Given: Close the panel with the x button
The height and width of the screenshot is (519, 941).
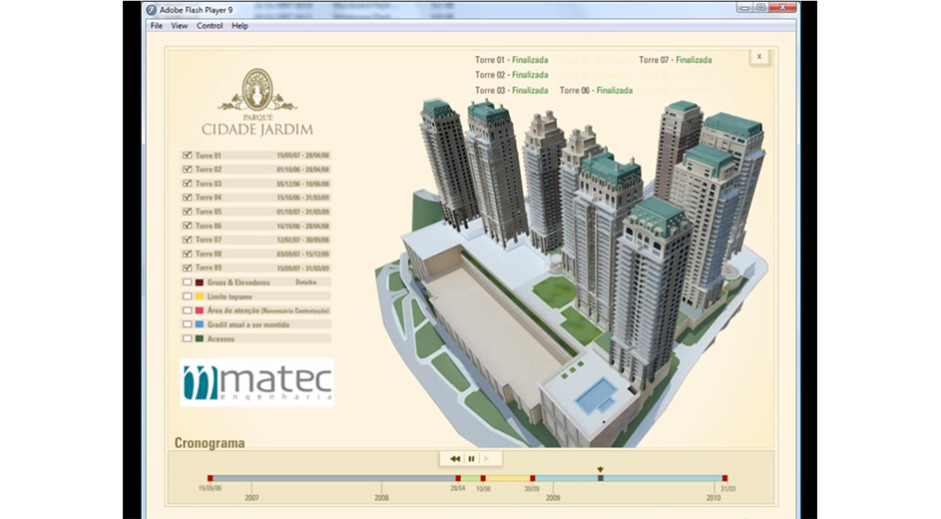Looking at the screenshot, I should pyautogui.click(x=759, y=57).
